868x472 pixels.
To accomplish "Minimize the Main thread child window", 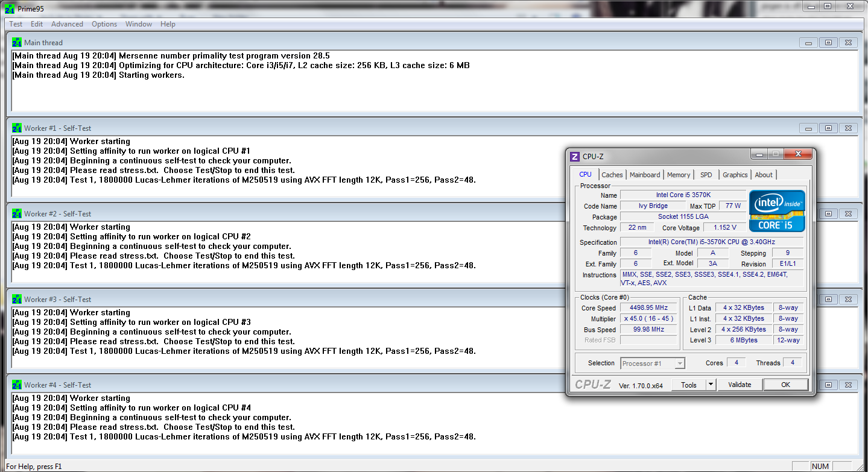I will click(808, 43).
